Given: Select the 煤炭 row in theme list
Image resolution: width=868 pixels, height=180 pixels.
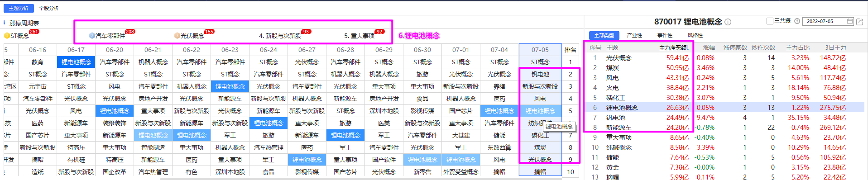Looking at the screenshot, I should pyautogui.click(x=724, y=68).
